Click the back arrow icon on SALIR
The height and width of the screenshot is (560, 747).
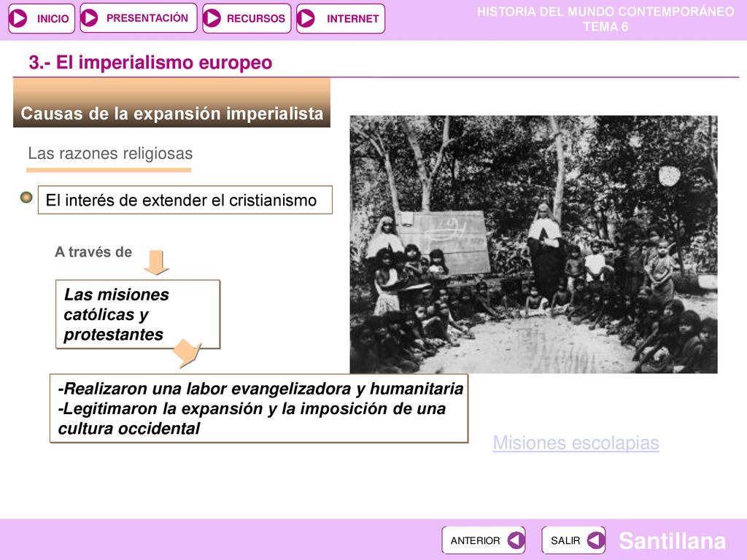[x=595, y=540]
